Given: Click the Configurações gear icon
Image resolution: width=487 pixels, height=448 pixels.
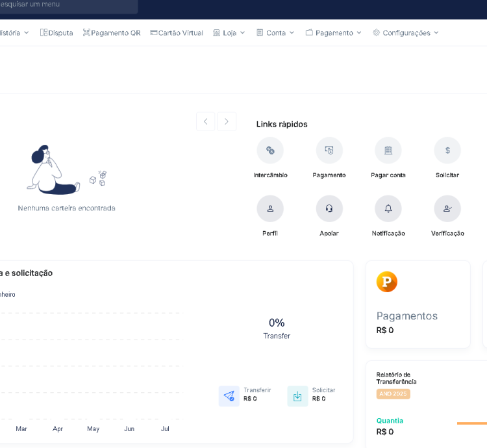Looking at the screenshot, I should pos(376,32).
